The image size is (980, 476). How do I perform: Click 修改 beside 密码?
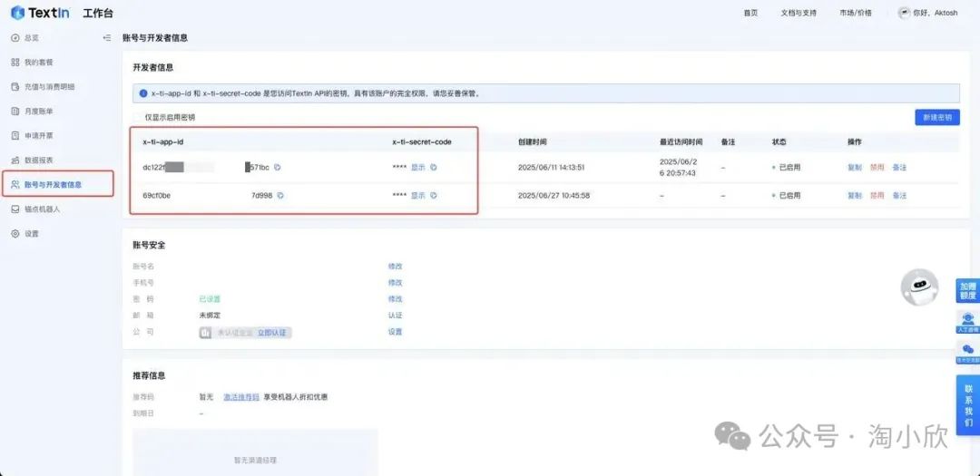click(395, 299)
